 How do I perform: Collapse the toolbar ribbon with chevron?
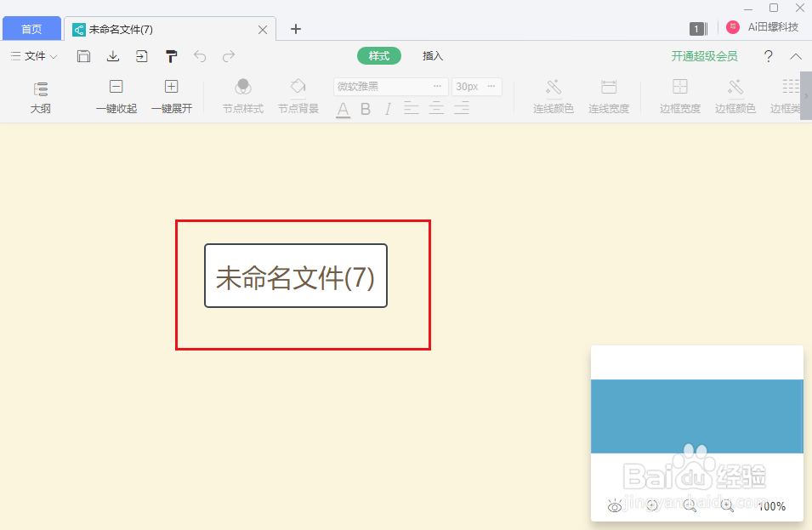[796, 56]
